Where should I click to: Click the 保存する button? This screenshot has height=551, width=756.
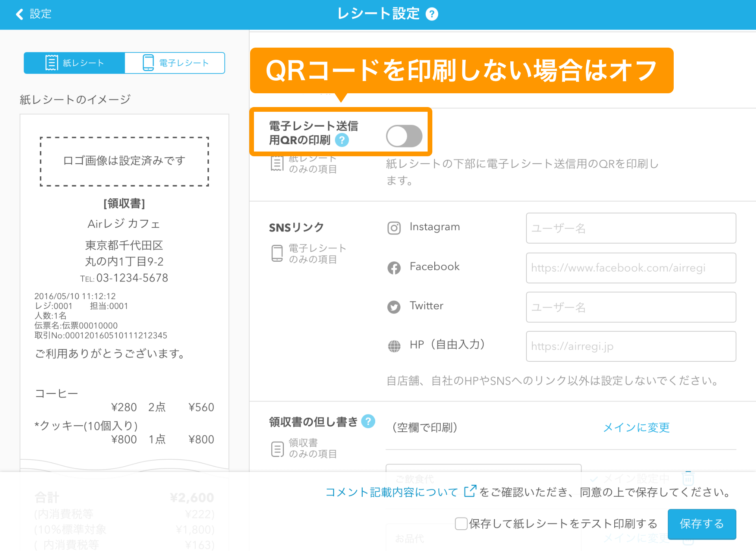click(702, 524)
